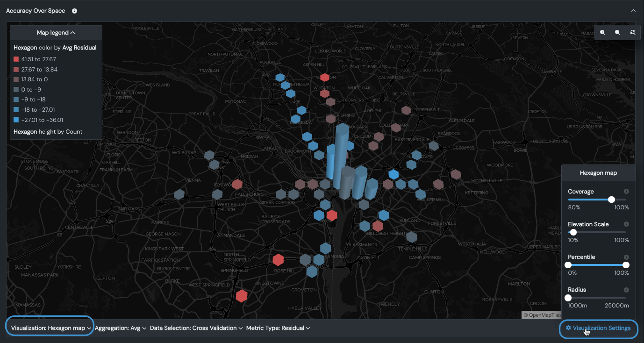Viewport: 644px width, 343px height.
Task: Click the Coverage slider handle
Action: pyautogui.click(x=611, y=200)
